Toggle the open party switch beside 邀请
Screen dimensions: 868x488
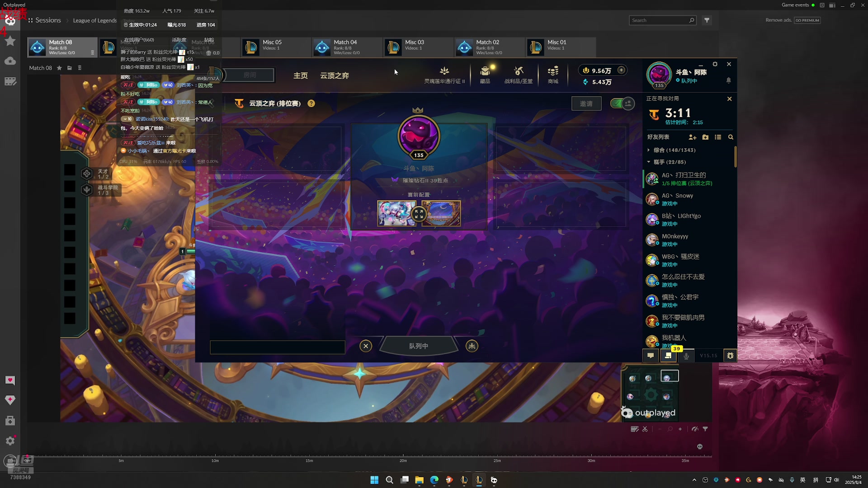pos(623,103)
